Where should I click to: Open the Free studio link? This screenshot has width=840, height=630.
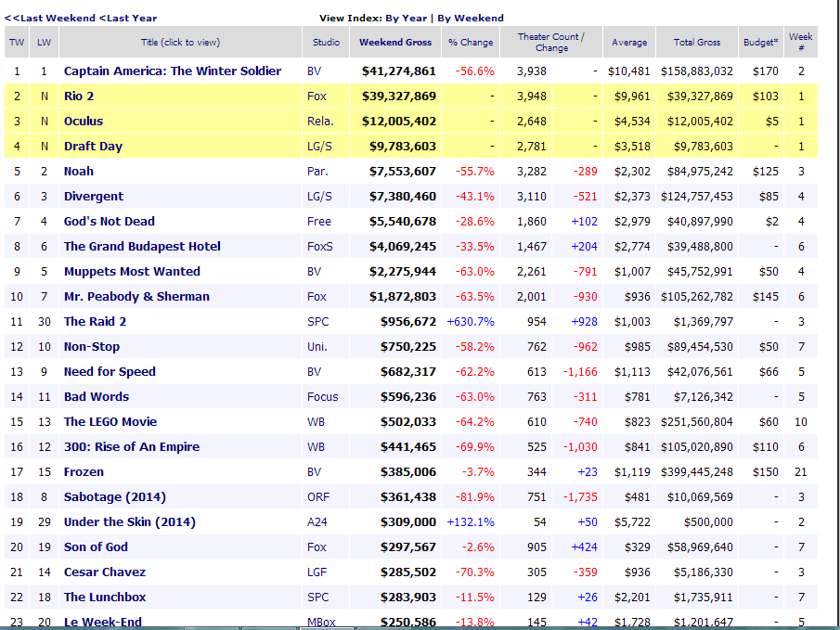point(319,222)
